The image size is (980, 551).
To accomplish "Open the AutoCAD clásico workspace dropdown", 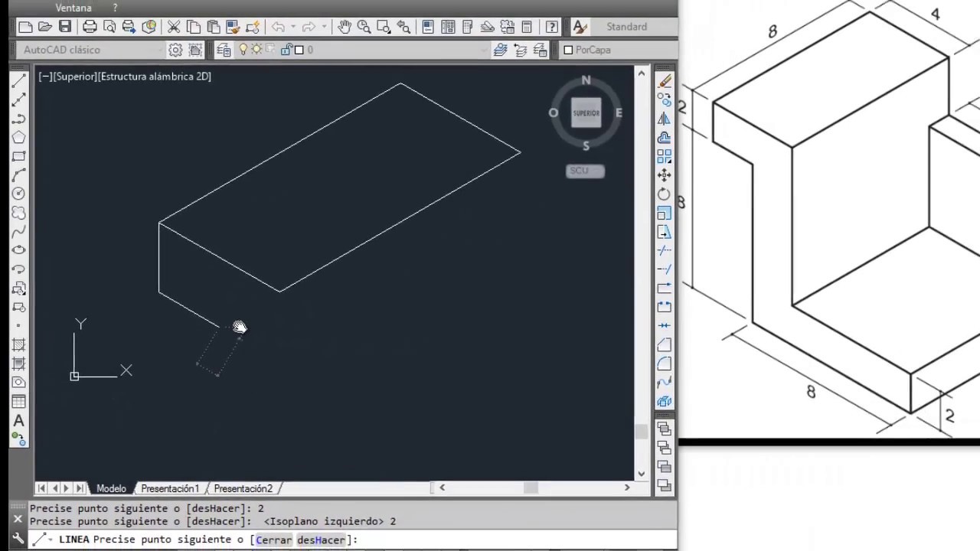I will pos(92,50).
